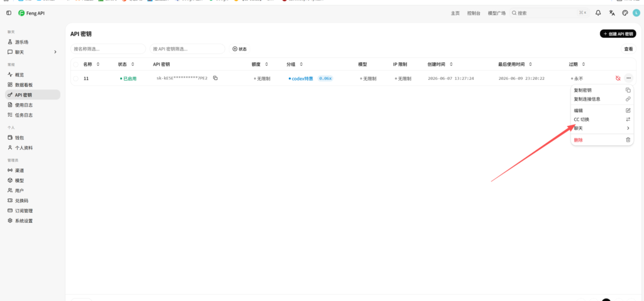The height and width of the screenshot is (301, 644).
Task: Sort by the 最后使用时间 column
Action: point(515,64)
